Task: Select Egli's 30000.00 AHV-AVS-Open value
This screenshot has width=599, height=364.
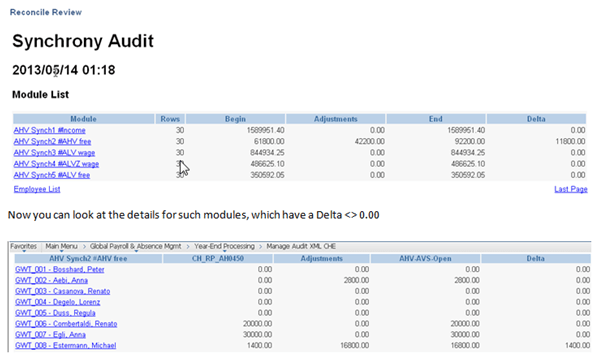Action: (x=465, y=335)
